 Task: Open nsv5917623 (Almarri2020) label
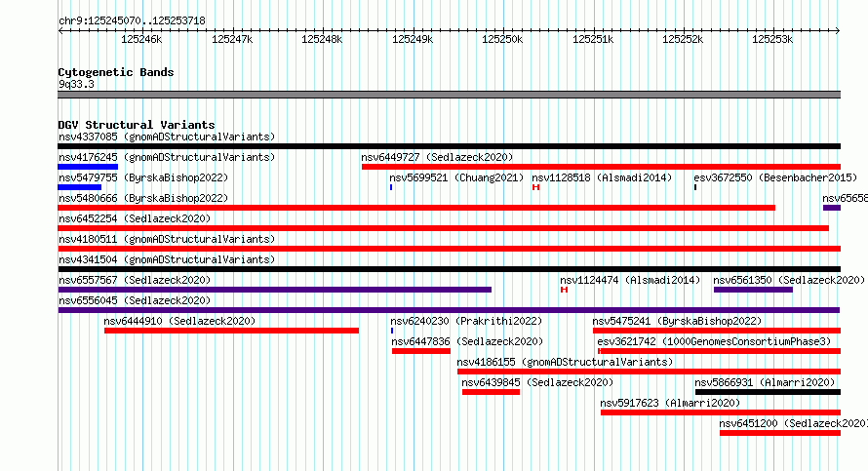[670, 403]
